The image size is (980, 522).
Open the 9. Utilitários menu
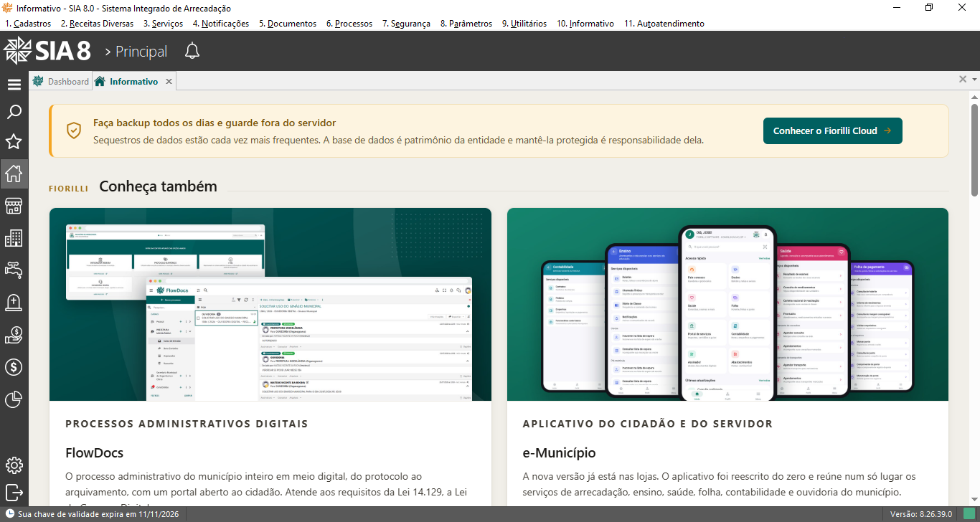pos(524,24)
